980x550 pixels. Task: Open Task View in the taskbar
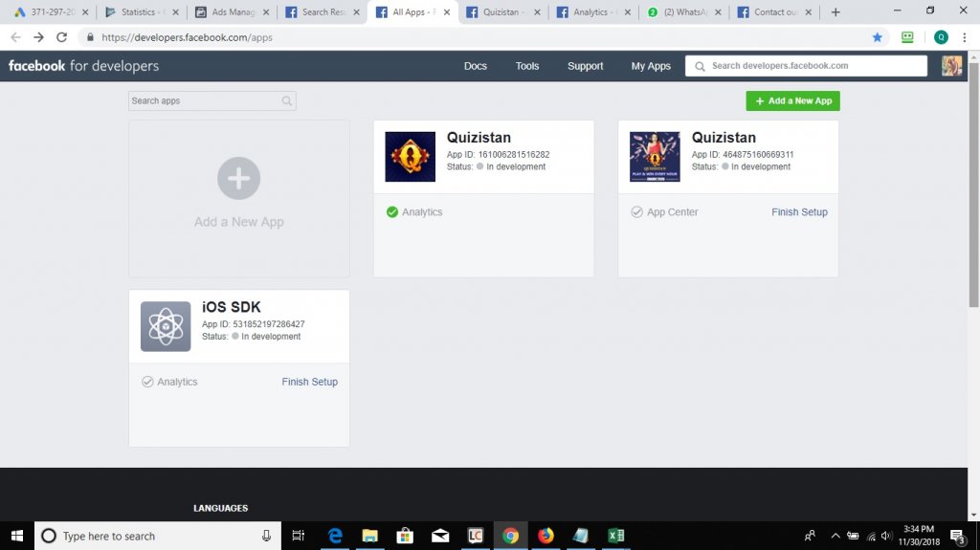pyautogui.click(x=299, y=536)
